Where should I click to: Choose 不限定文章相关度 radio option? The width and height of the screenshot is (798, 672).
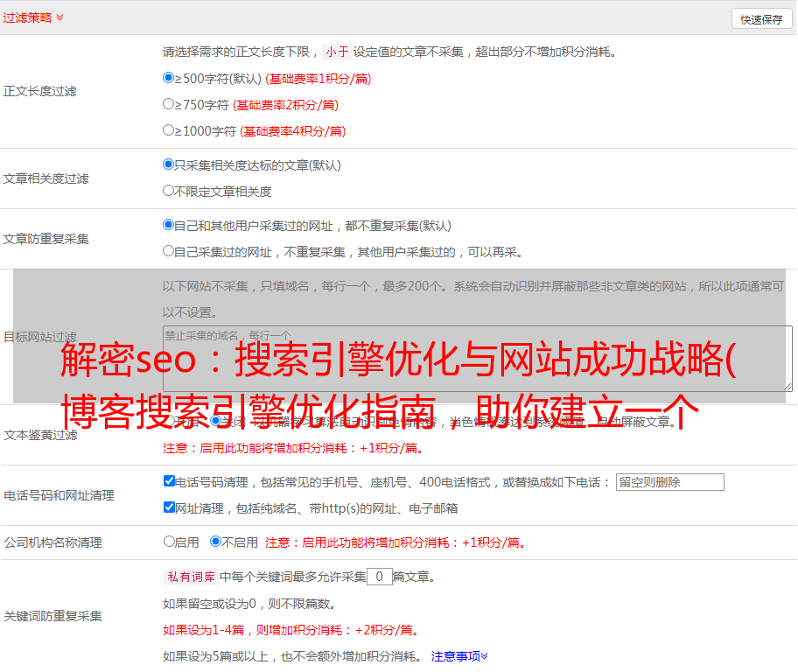pyautogui.click(x=169, y=191)
